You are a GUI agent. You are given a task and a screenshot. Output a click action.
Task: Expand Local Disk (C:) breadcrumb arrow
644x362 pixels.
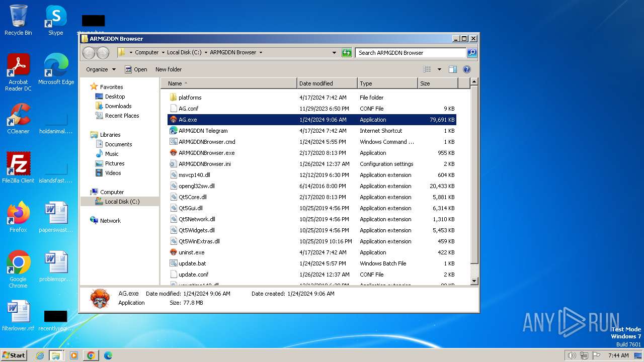pos(206,52)
